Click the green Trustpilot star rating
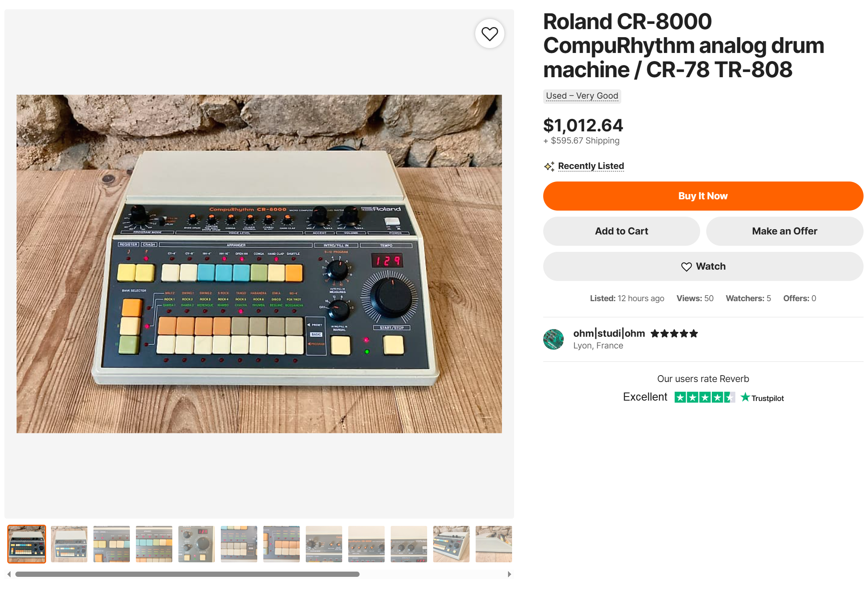The width and height of the screenshot is (868, 591). point(704,397)
